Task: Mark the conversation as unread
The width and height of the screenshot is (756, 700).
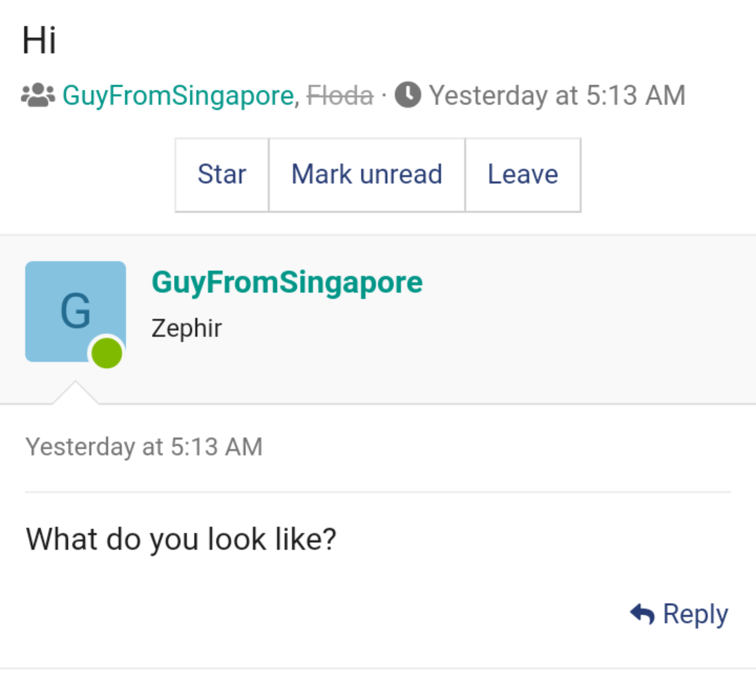Action: (367, 175)
